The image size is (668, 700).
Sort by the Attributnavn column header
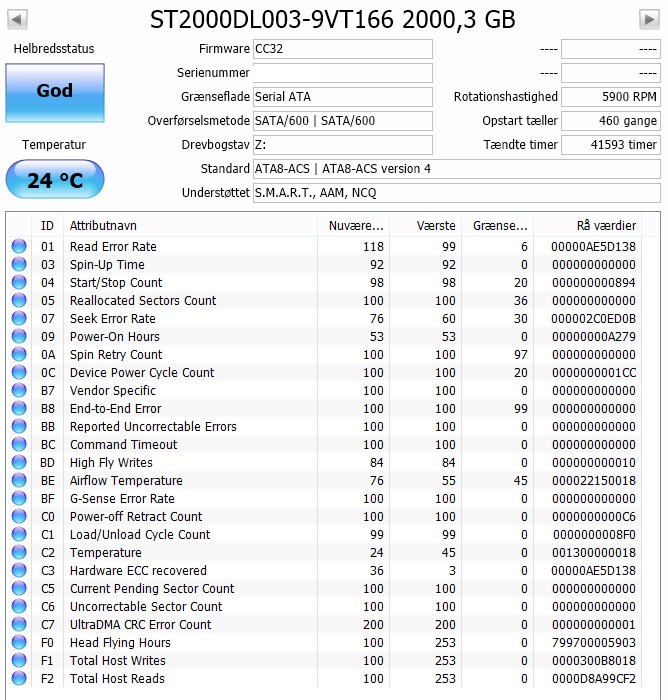pos(190,225)
